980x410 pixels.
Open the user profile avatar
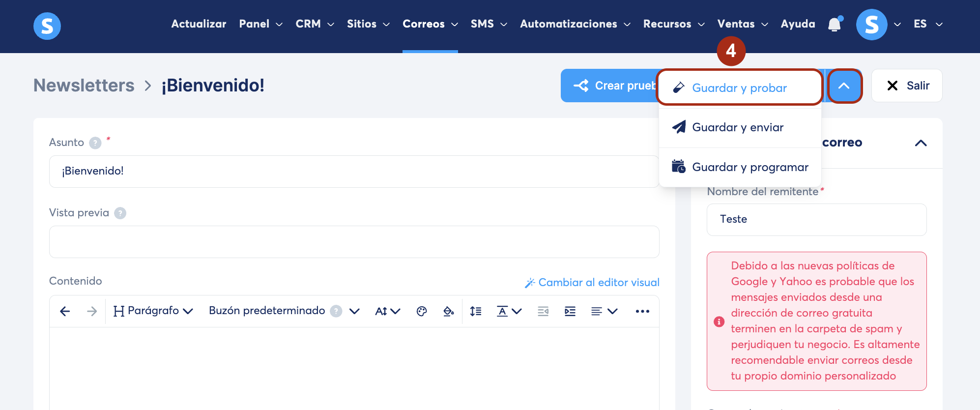click(871, 25)
